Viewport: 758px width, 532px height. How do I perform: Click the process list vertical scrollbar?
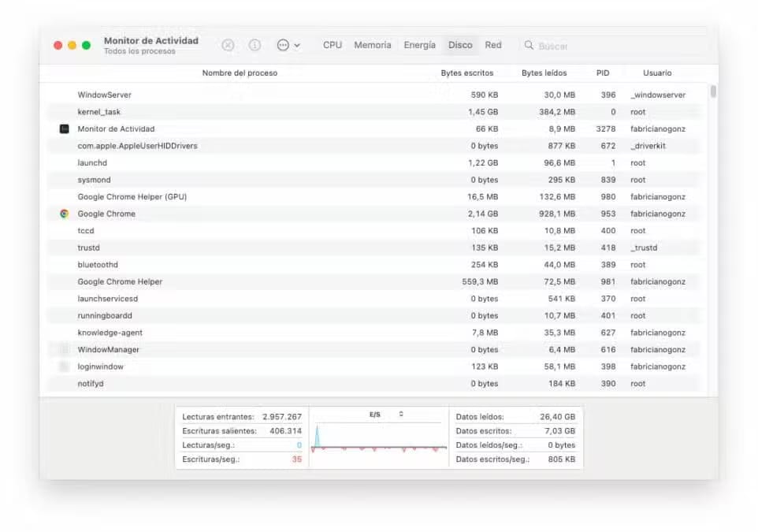(713, 91)
